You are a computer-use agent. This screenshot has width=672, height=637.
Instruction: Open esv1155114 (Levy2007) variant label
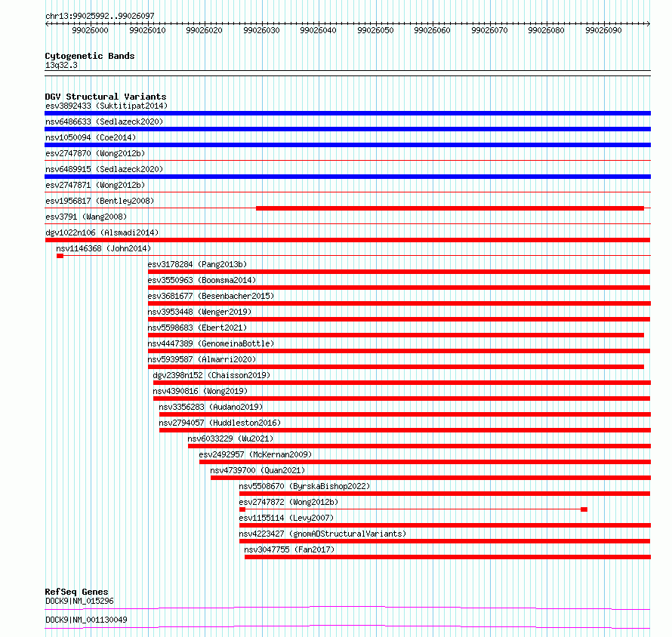[286, 518]
